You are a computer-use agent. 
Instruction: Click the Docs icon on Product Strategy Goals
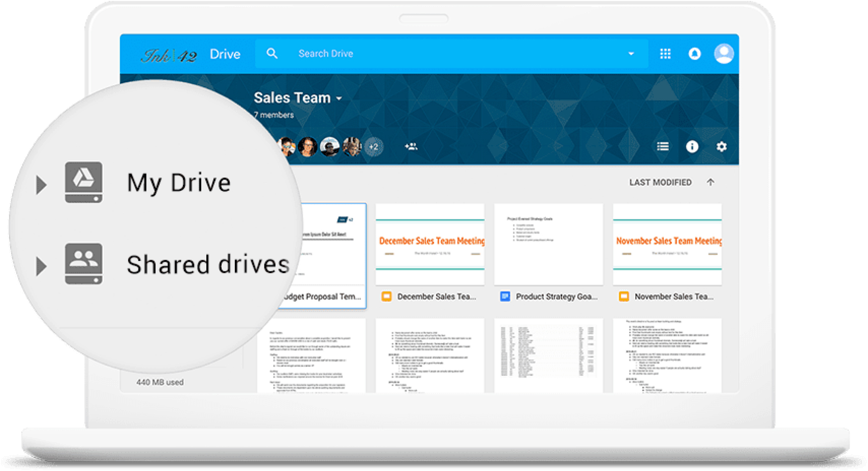pyautogui.click(x=506, y=295)
